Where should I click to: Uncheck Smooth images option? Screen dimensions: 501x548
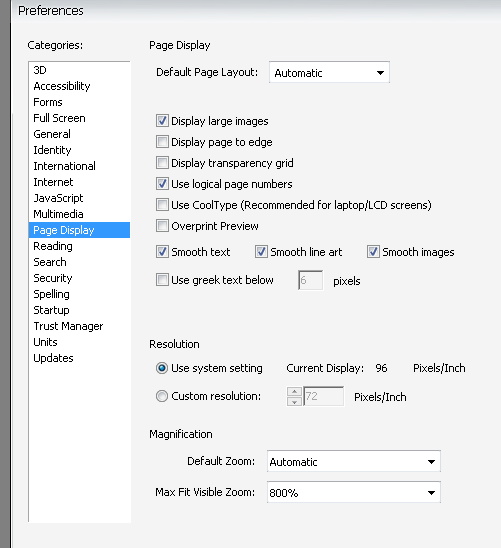pos(373,252)
